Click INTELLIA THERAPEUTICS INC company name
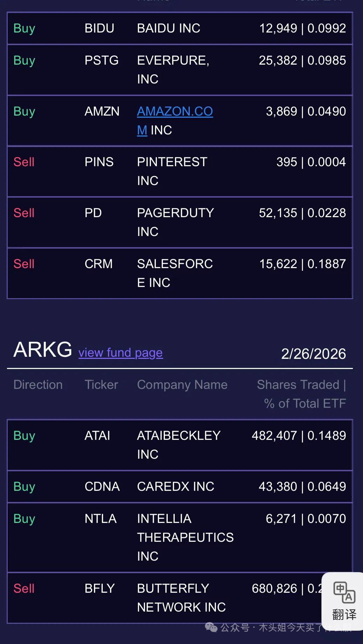This screenshot has width=363, height=644. pyautogui.click(x=185, y=537)
